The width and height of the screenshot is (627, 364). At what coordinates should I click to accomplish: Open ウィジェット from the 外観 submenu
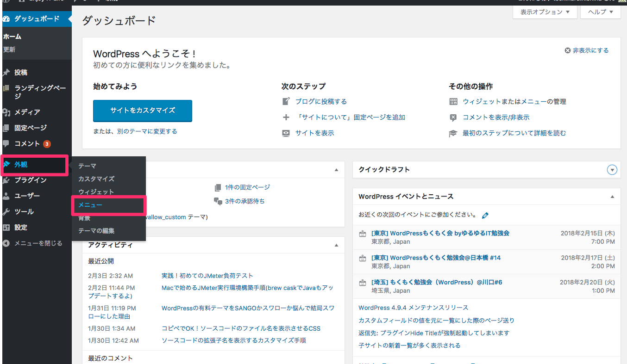click(x=96, y=192)
